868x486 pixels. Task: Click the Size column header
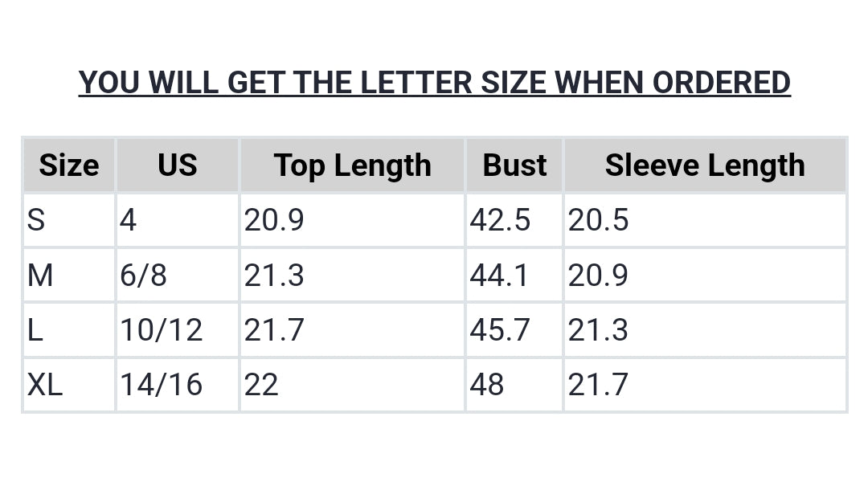(69, 165)
